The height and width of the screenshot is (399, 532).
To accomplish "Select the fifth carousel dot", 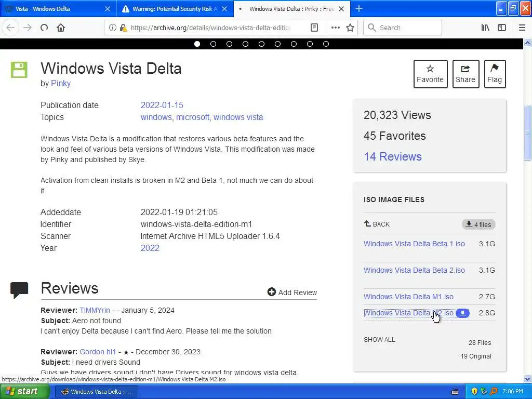I will click(262, 44).
